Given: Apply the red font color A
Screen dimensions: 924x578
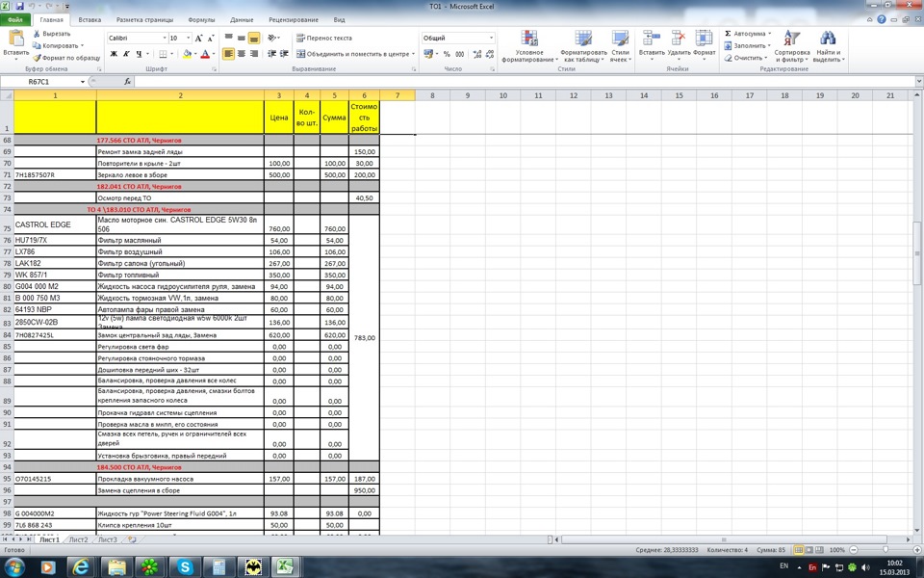Looking at the screenshot, I should 204,54.
